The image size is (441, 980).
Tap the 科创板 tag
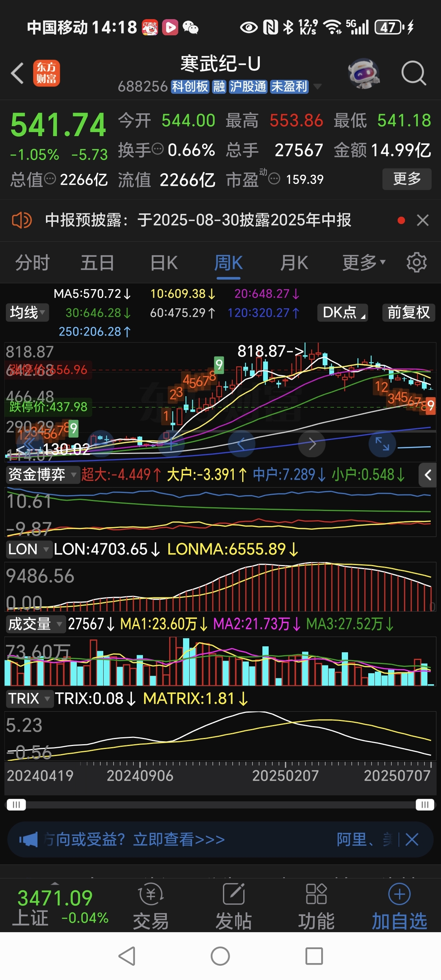click(190, 87)
